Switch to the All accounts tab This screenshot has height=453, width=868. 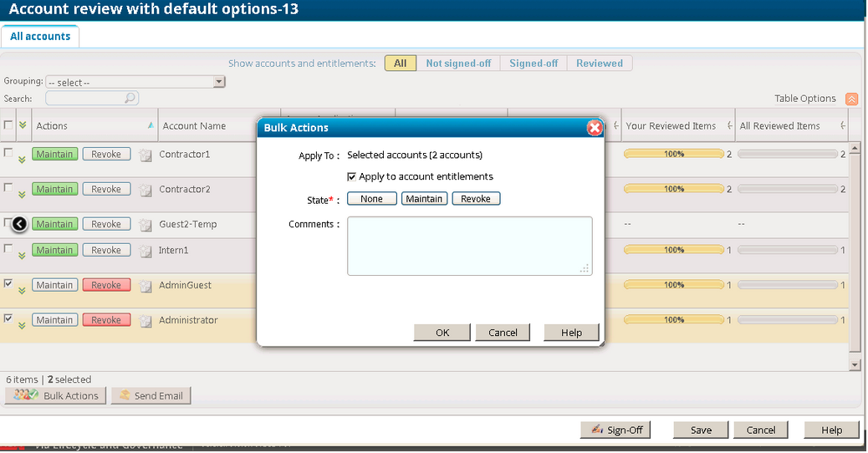(x=40, y=37)
